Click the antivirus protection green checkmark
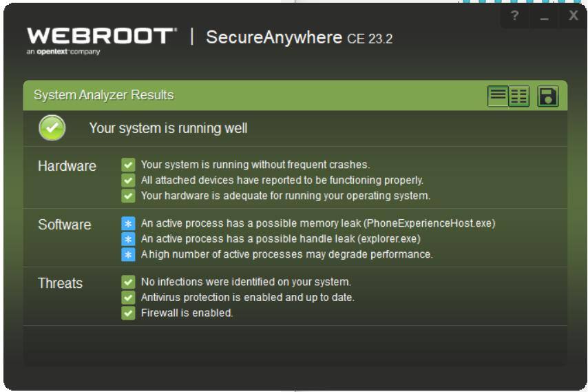 [x=128, y=298]
